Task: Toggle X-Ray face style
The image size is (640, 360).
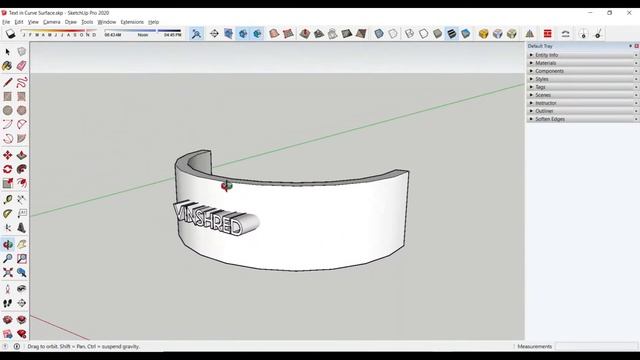Action: [379, 33]
